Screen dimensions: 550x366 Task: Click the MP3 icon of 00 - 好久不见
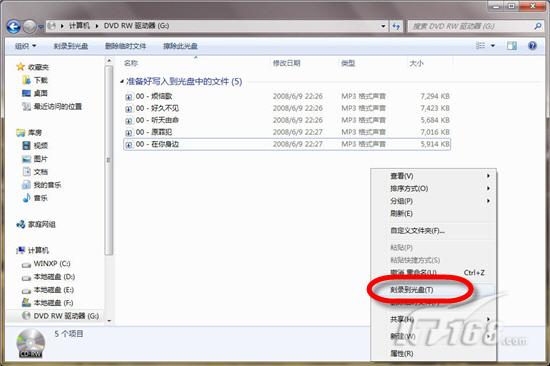[x=129, y=108]
